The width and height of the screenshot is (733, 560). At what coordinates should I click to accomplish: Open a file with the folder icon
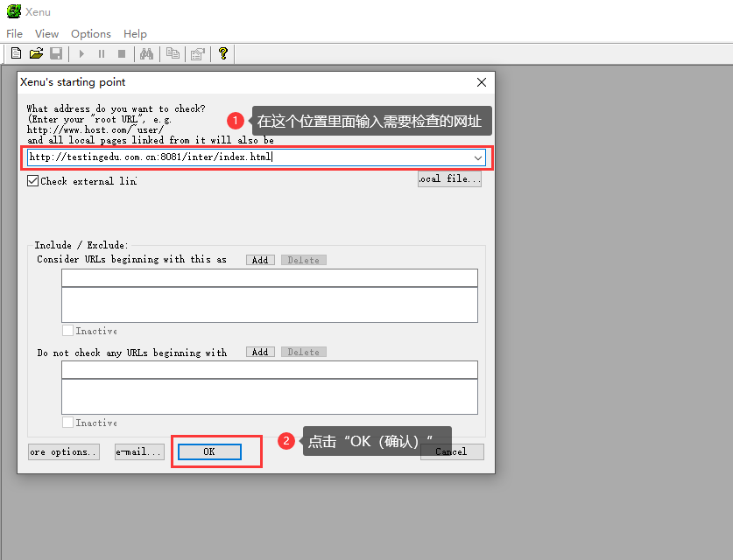point(36,53)
